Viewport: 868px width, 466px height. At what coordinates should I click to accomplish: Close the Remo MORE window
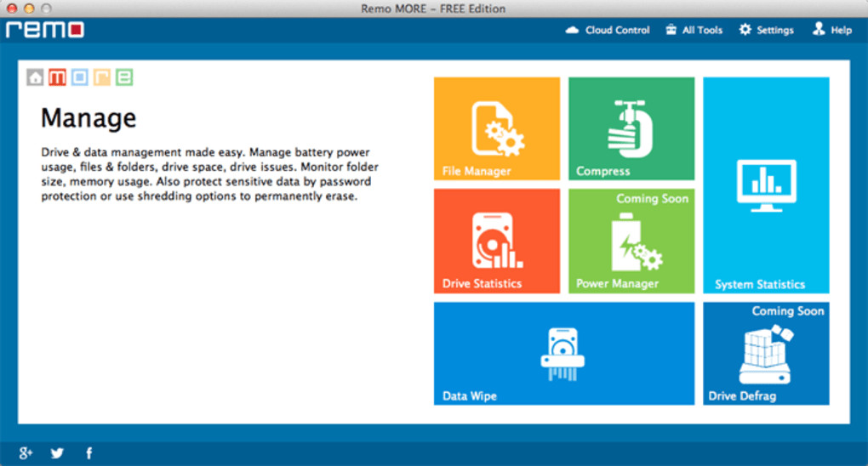(x=12, y=9)
